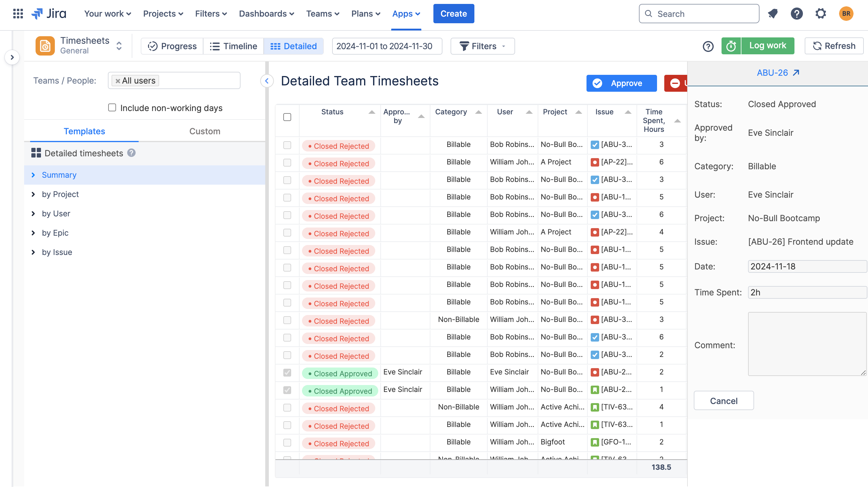Open Jira settings gear
868x487 pixels.
820,14
